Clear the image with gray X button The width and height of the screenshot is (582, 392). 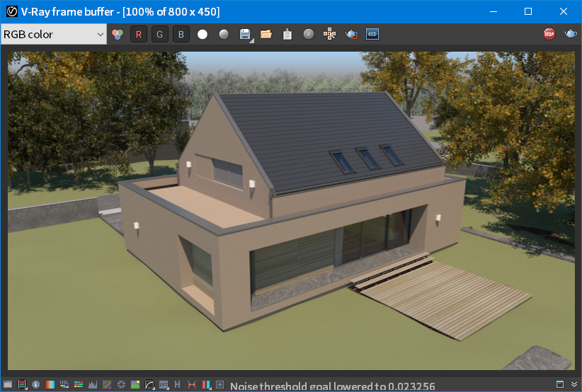tap(309, 35)
